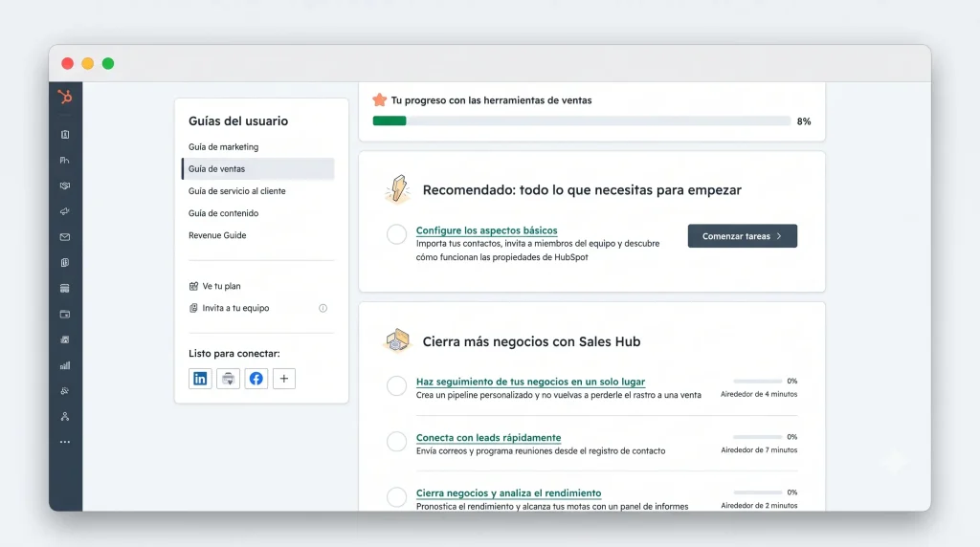Open Cierra negocios y analiza el rendimiento

(x=509, y=493)
